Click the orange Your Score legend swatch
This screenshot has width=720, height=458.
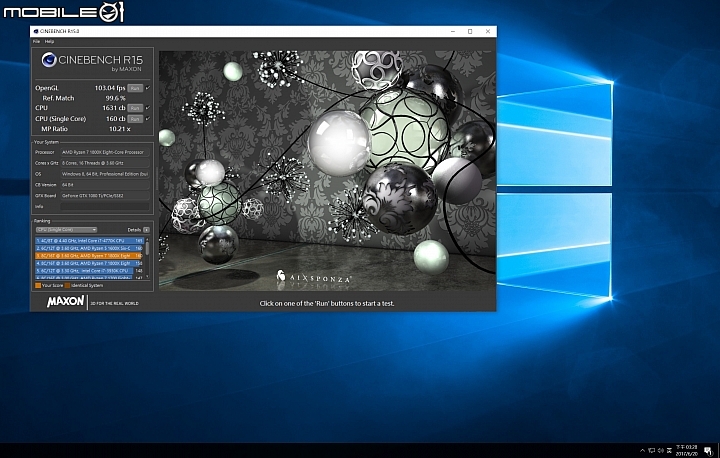(x=38, y=286)
